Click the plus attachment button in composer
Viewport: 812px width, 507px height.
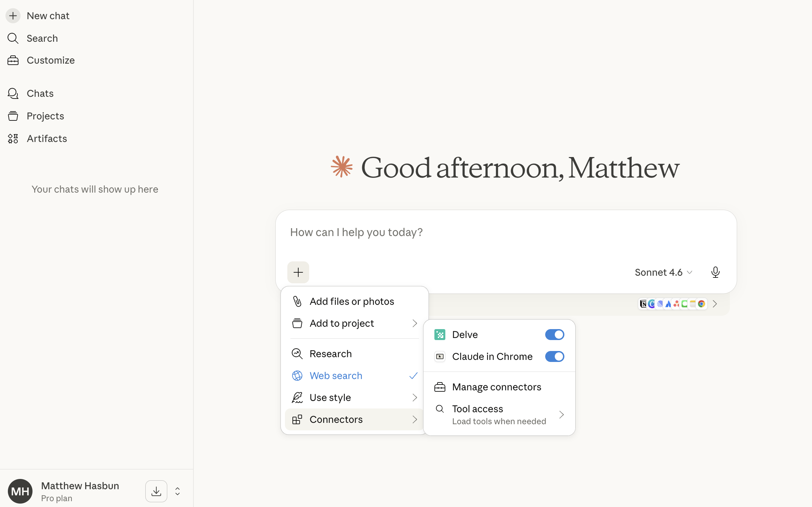tap(298, 272)
